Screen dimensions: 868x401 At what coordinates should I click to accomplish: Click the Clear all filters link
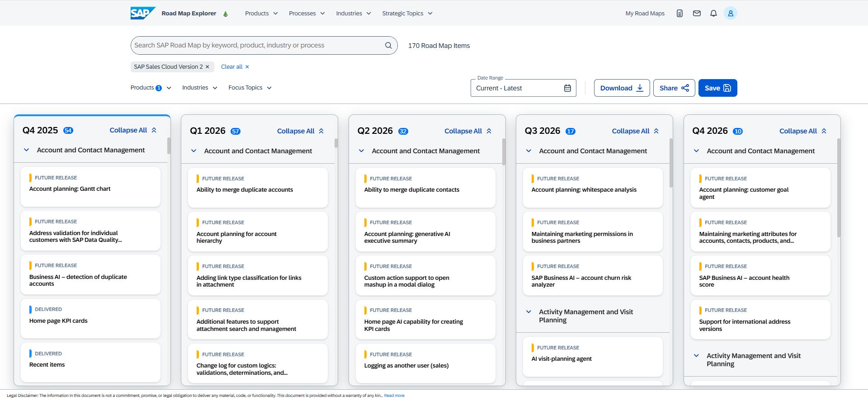235,67
